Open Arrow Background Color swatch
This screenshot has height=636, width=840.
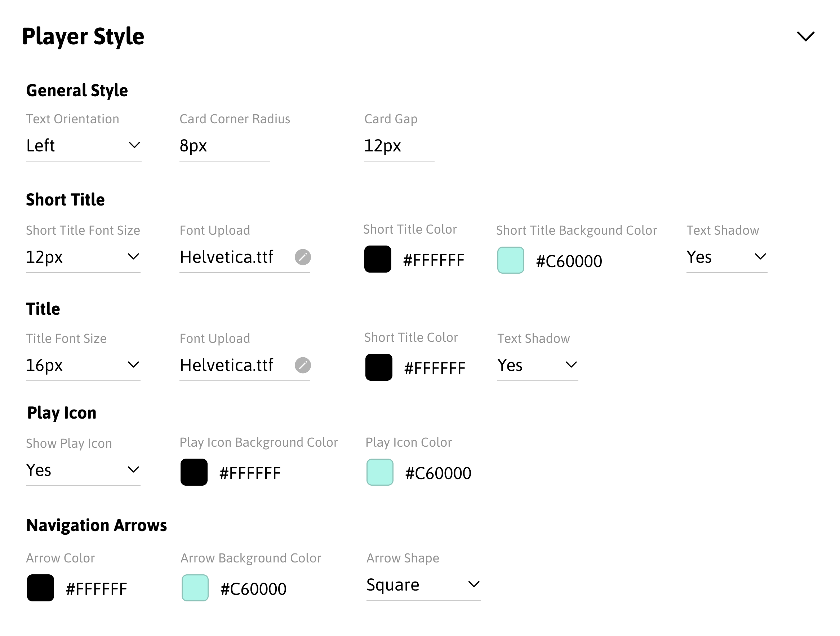click(195, 588)
